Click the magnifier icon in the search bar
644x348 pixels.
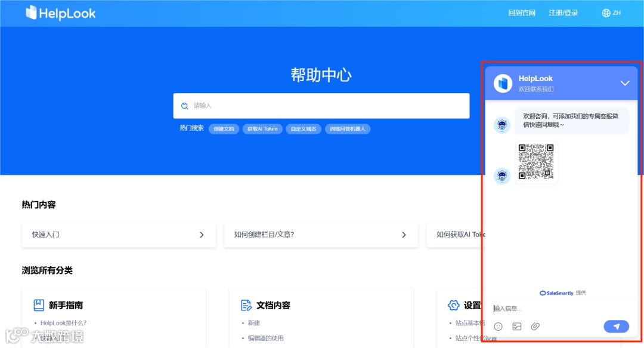(x=184, y=106)
